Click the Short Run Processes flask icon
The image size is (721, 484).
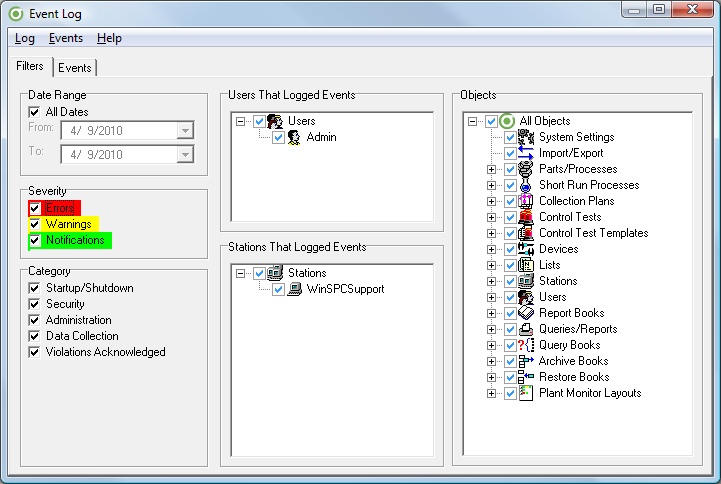[526, 185]
